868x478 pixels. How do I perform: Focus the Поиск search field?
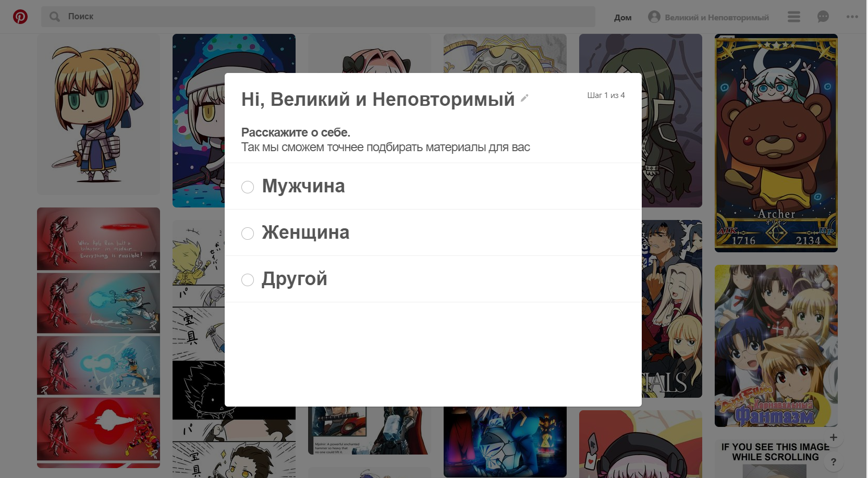(x=318, y=17)
